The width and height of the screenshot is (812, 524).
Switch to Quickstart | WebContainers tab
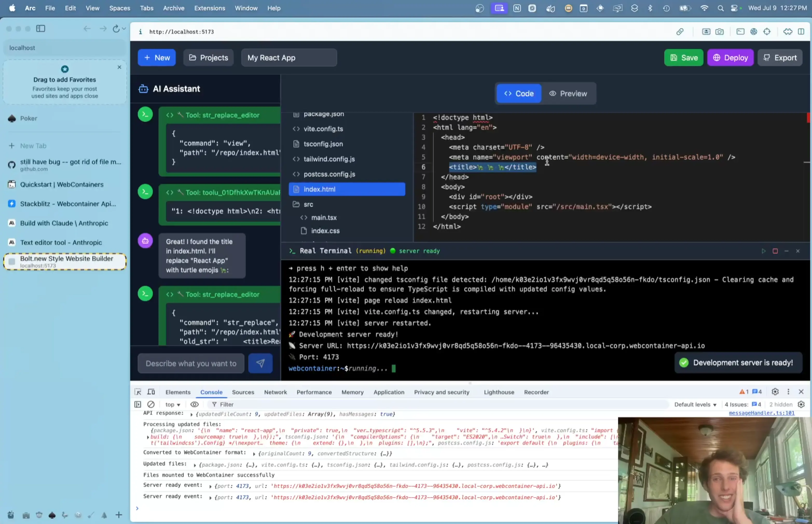pos(65,184)
